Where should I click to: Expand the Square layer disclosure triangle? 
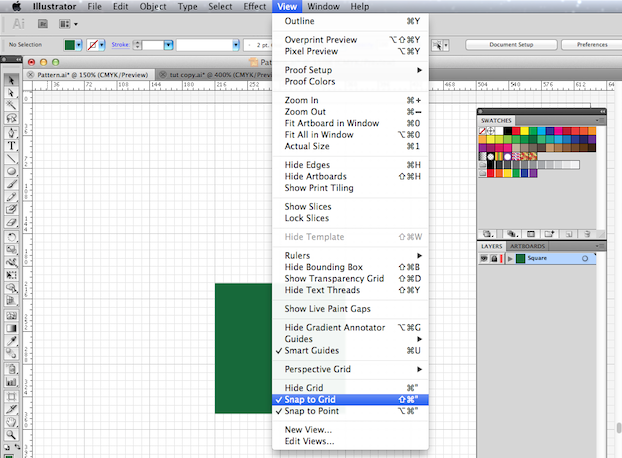(x=510, y=259)
